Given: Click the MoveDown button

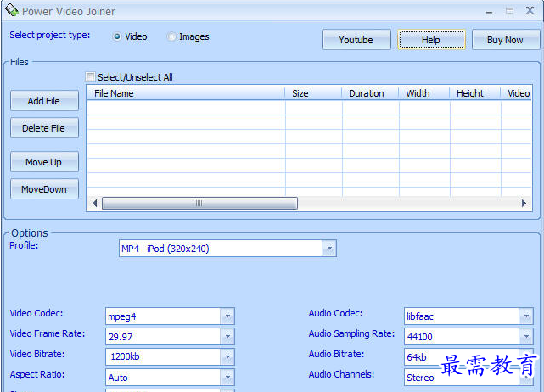Looking at the screenshot, I should pyautogui.click(x=44, y=188).
